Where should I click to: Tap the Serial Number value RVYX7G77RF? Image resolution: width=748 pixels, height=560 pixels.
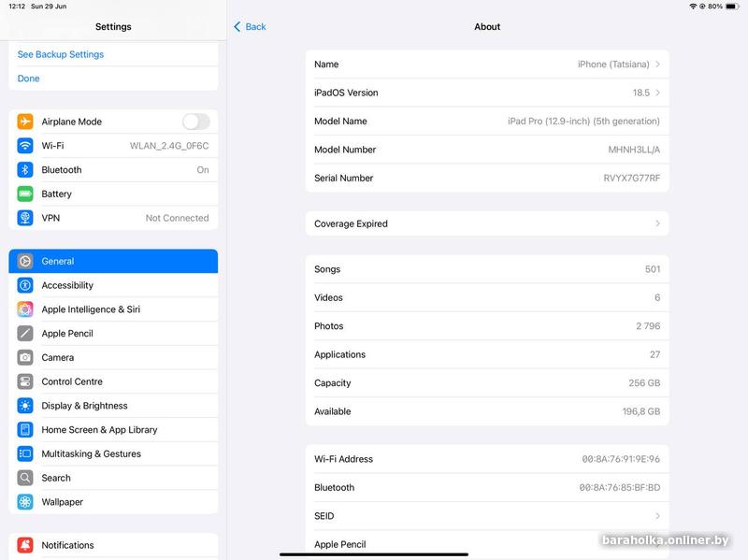point(632,178)
